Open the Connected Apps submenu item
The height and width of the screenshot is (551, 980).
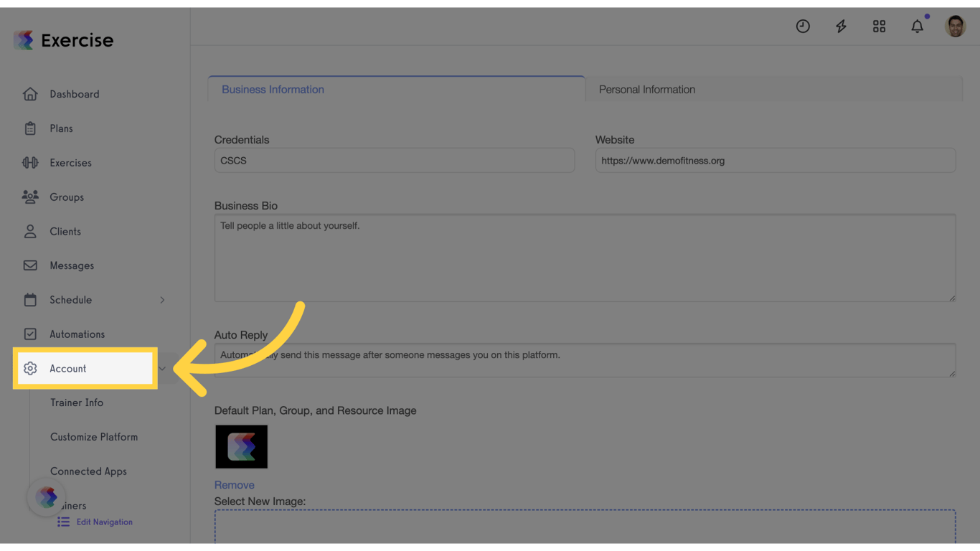[88, 471]
